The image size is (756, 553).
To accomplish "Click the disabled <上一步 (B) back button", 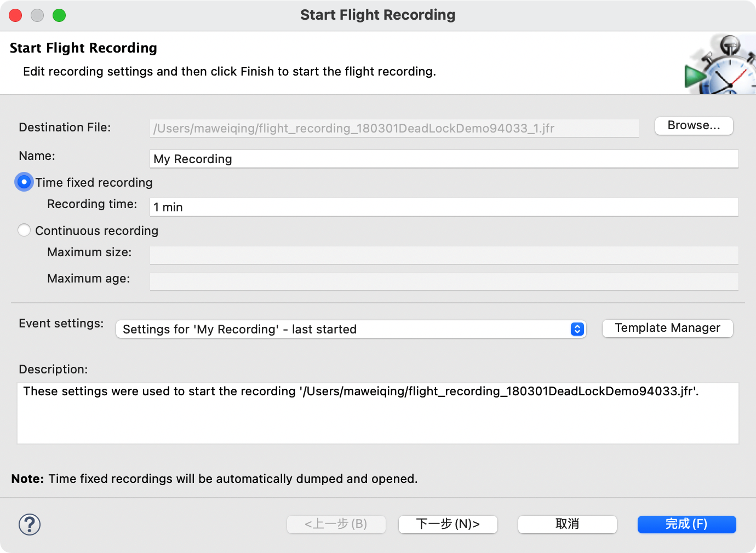I will click(336, 524).
